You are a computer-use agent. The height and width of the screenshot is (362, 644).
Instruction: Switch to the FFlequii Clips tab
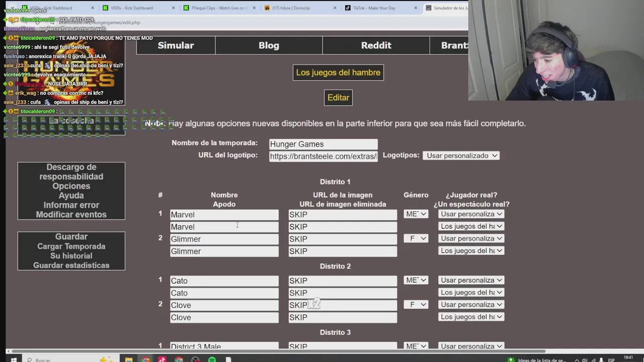coord(218,8)
